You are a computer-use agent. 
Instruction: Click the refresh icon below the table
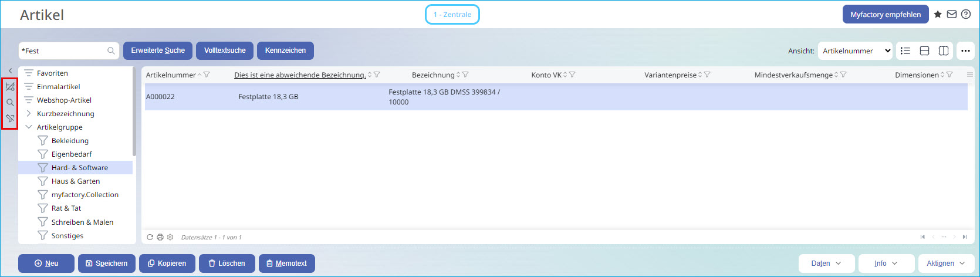point(150,237)
